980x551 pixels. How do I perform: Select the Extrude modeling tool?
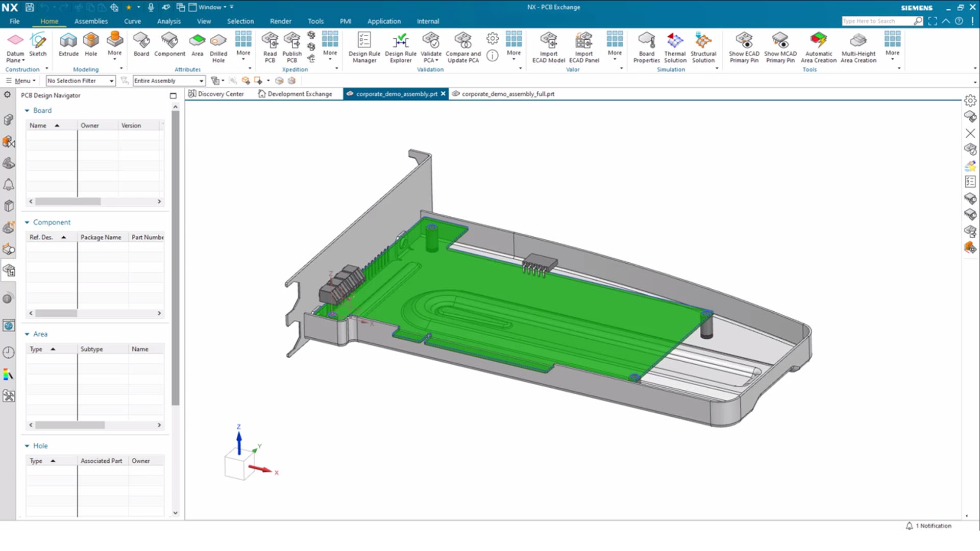point(68,46)
